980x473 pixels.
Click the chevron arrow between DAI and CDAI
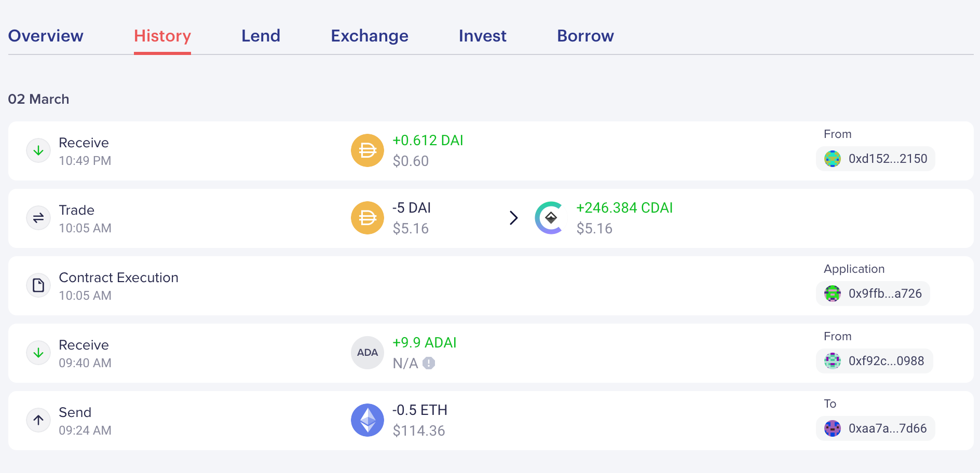point(513,218)
